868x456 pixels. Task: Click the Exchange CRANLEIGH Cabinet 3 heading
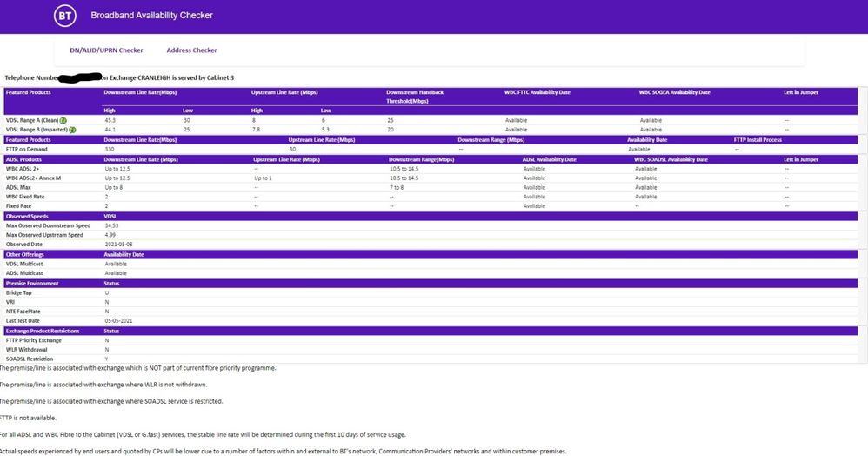click(x=119, y=78)
